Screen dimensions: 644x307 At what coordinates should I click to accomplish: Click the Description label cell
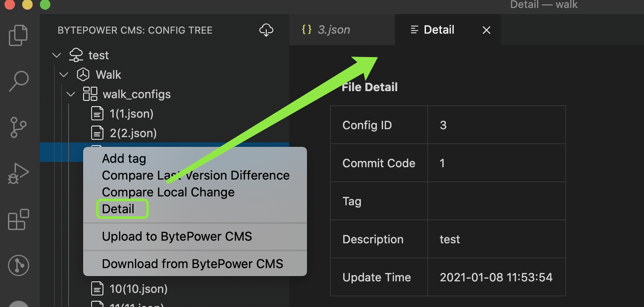point(379,239)
